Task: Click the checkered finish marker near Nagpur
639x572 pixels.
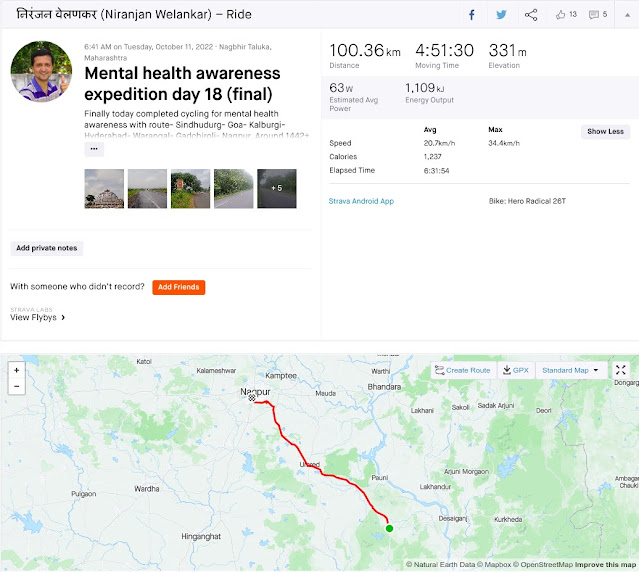Action: tap(252, 398)
